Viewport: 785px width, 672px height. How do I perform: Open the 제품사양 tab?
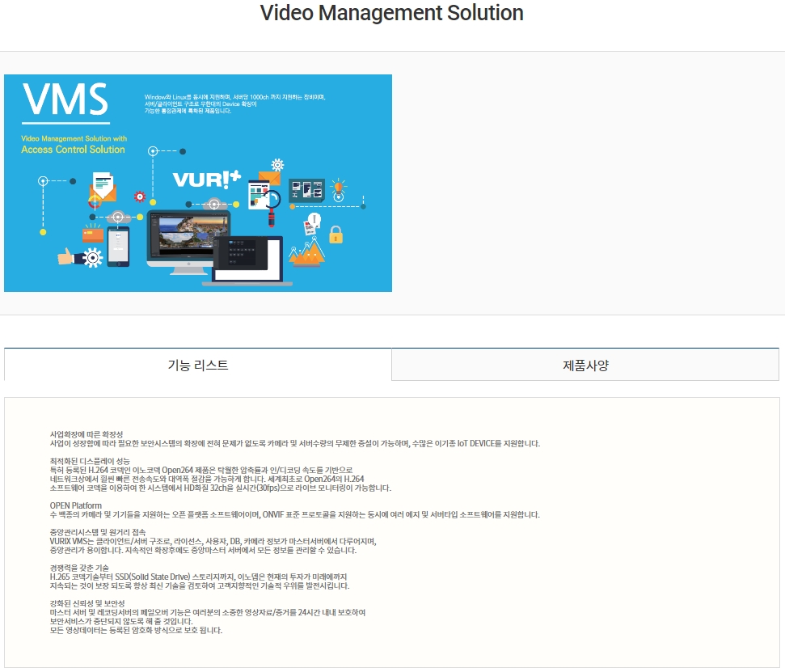click(585, 365)
